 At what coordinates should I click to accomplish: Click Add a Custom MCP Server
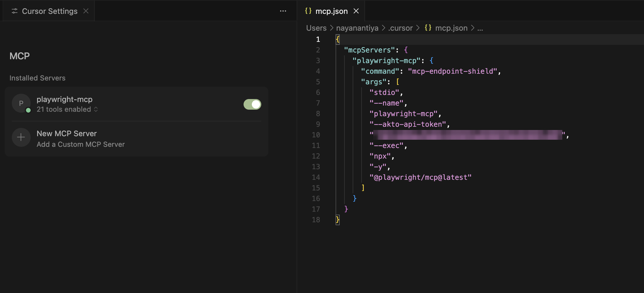click(80, 144)
